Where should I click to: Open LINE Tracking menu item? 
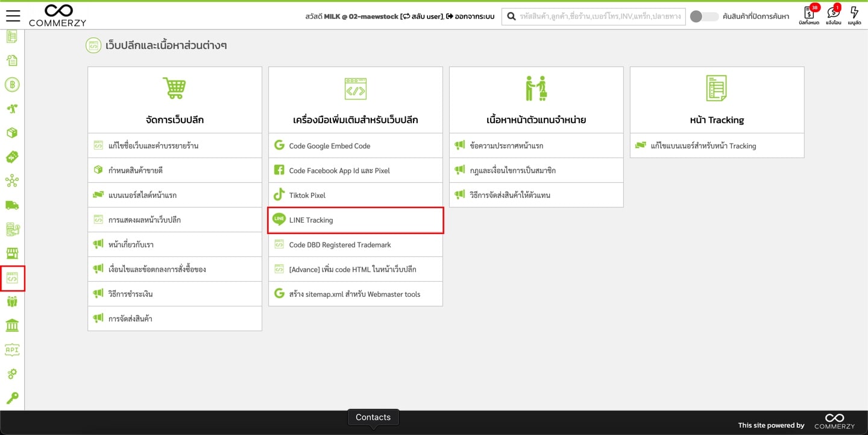click(356, 220)
